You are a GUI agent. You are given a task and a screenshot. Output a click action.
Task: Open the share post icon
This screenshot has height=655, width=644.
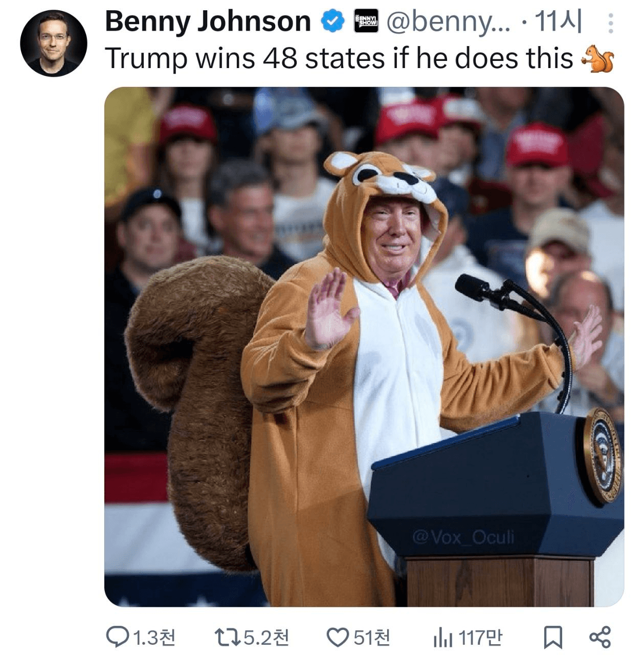[x=600, y=637]
